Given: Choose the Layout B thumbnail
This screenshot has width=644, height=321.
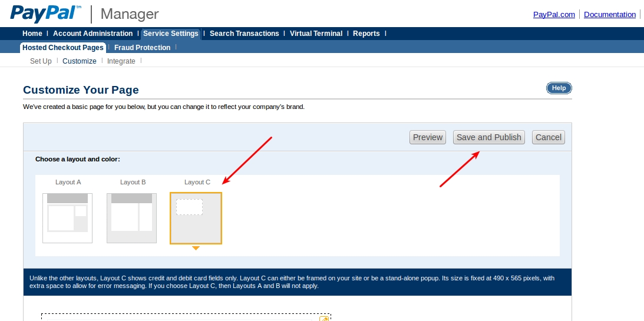Looking at the screenshot, I should click(131, 218).
